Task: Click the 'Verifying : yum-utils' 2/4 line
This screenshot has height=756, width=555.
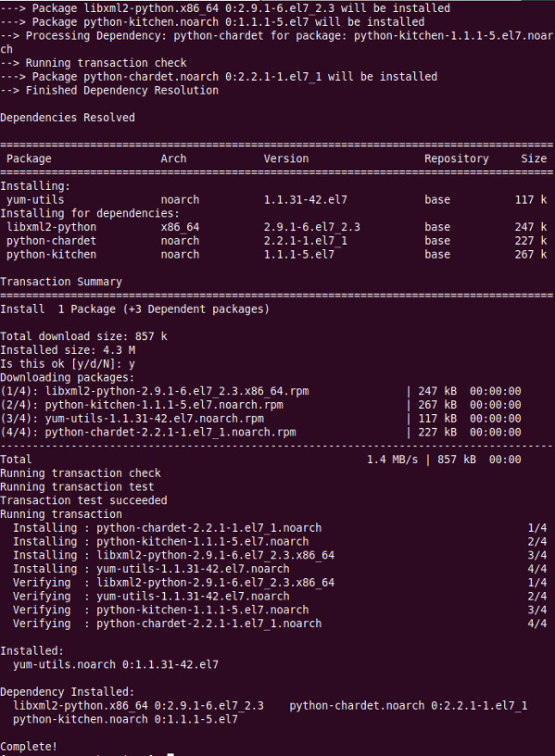Action: 280,597
